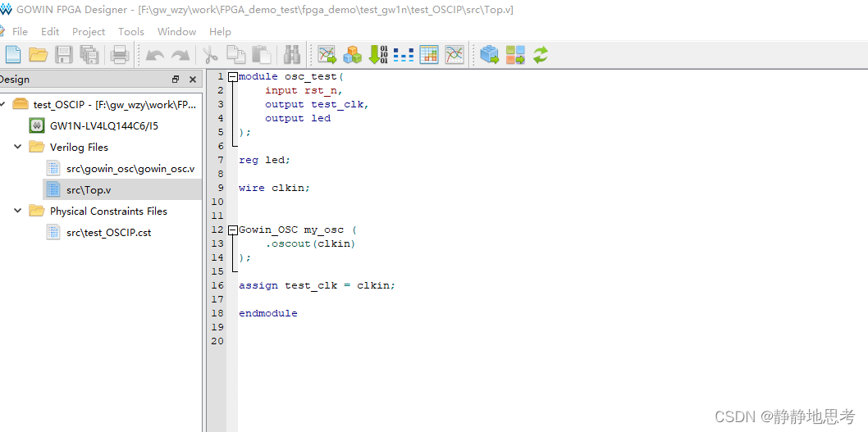Fold the osc_test module block at line 1
The image size is (868, 432).
(x=233, y=77)
